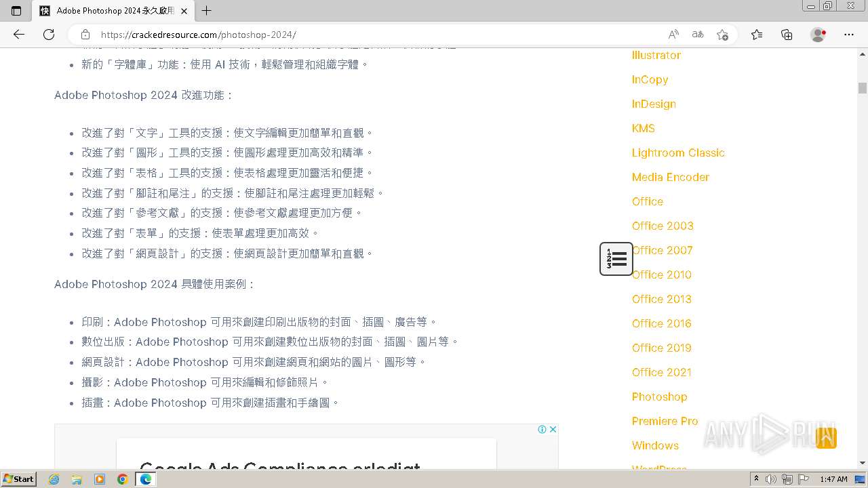The height and width of the screenshot is (488, 868).
Task: Open the browser profile avatar
Action: coord(818,35)
